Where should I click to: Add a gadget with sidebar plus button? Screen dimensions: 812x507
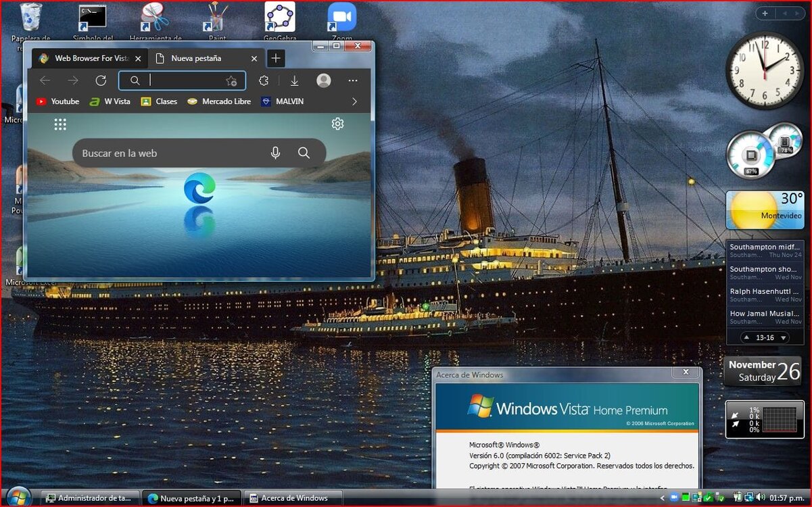pos(765,13)
